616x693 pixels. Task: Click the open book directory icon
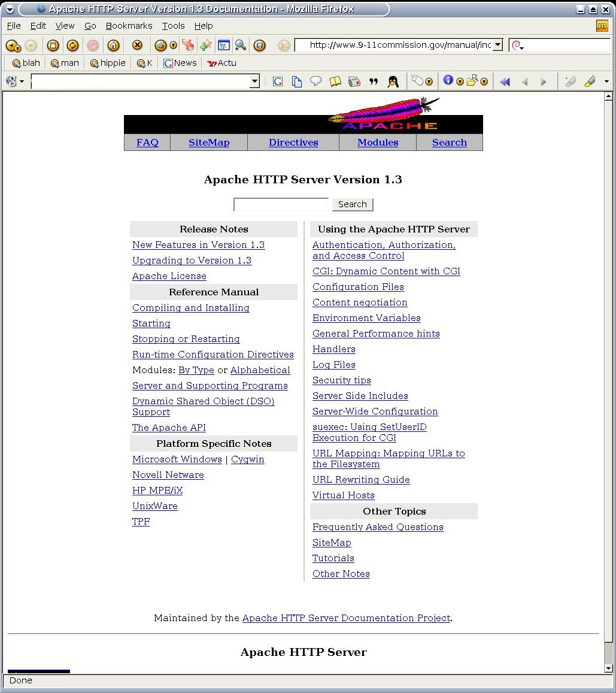tap(335, 81)
